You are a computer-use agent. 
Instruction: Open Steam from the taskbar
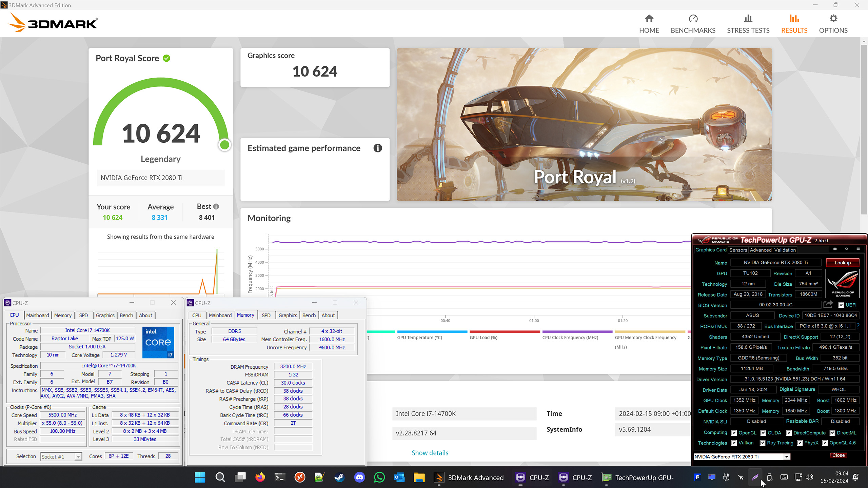coord(339,477)
